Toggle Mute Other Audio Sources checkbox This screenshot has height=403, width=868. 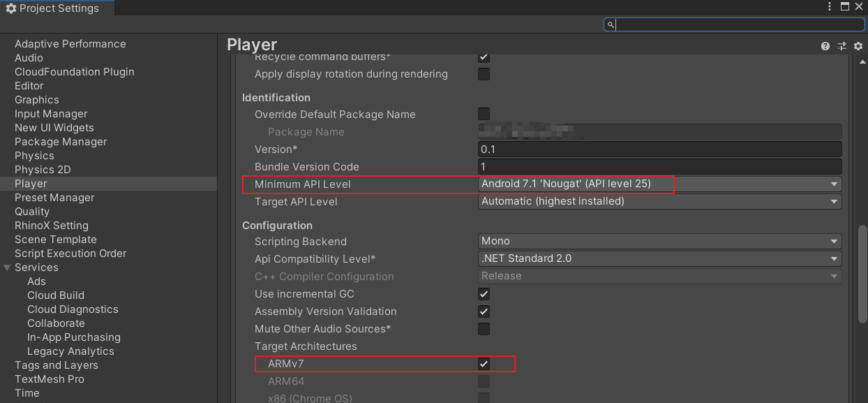484,329
